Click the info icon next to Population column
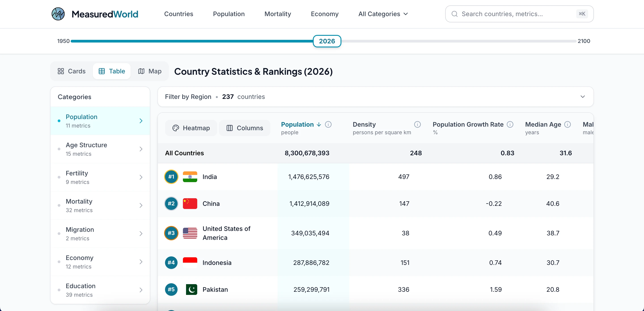Screen dimensions: 644x311 (328, 124)
